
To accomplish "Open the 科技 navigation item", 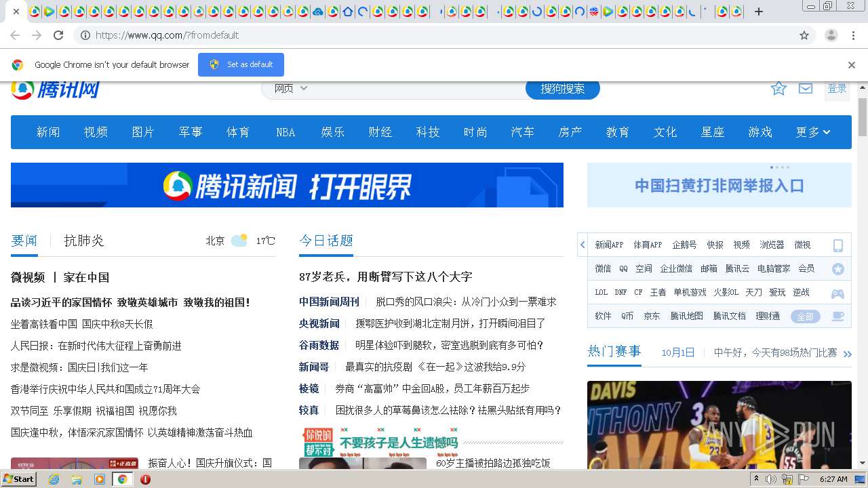I will (428, 132).
